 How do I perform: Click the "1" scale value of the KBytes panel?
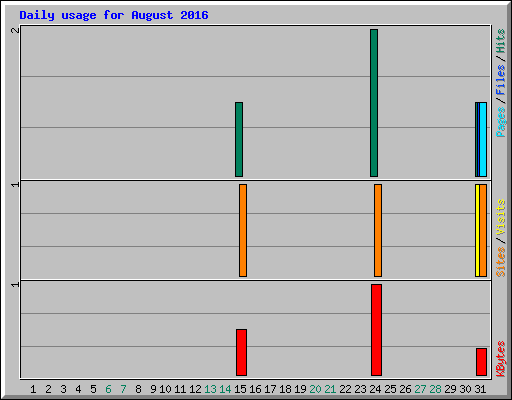pyautogui.click(x=15, y=284)
